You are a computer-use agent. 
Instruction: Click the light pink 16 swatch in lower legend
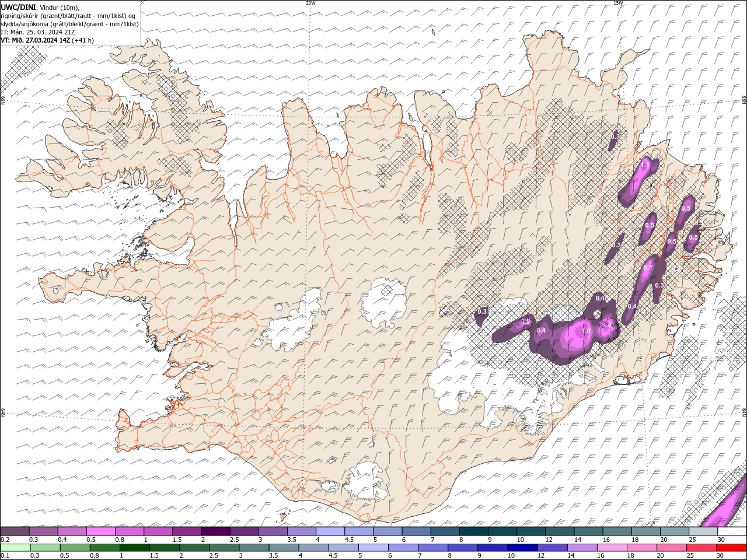[x=612, y=547]
